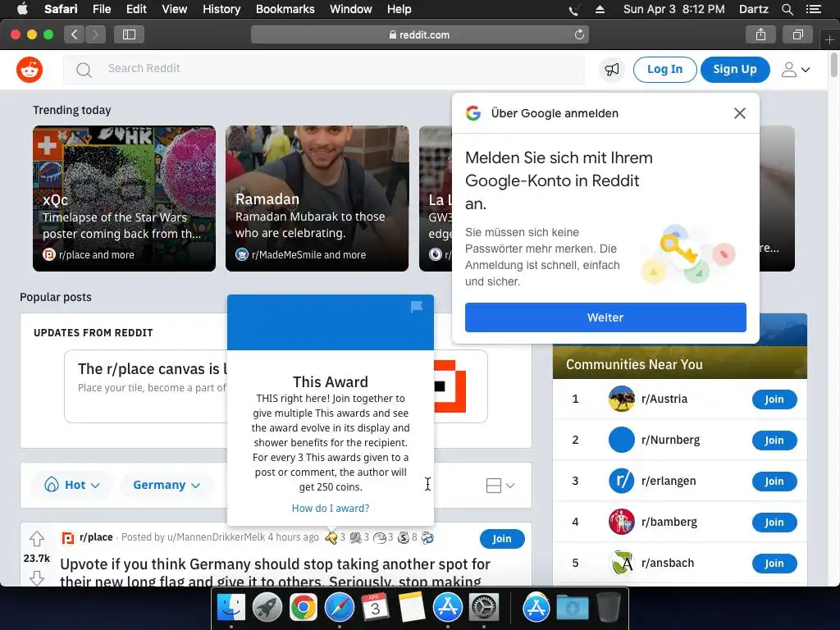Downvote the r/place Germany post

pyautogui.click(x=37, y=578)
